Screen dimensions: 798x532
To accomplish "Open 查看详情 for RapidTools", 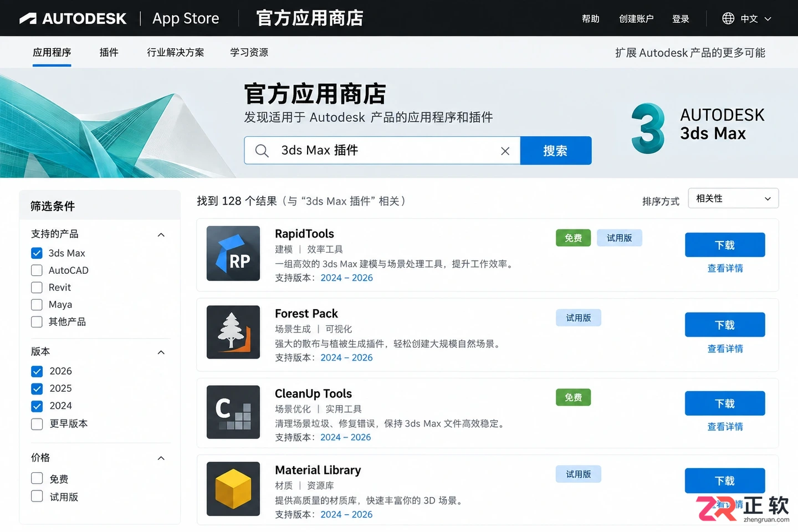I will 725,268.
